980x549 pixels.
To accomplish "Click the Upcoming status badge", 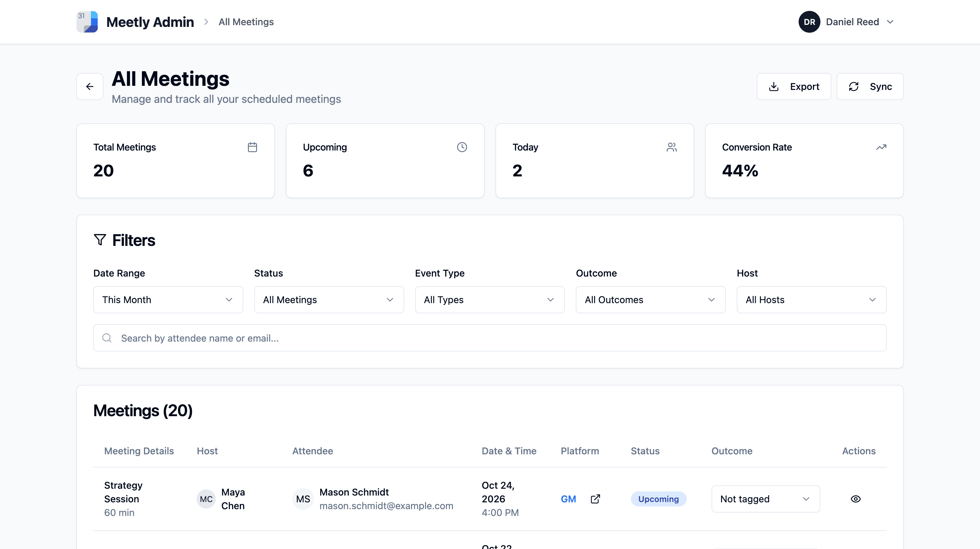I will [x=658, y=499].
